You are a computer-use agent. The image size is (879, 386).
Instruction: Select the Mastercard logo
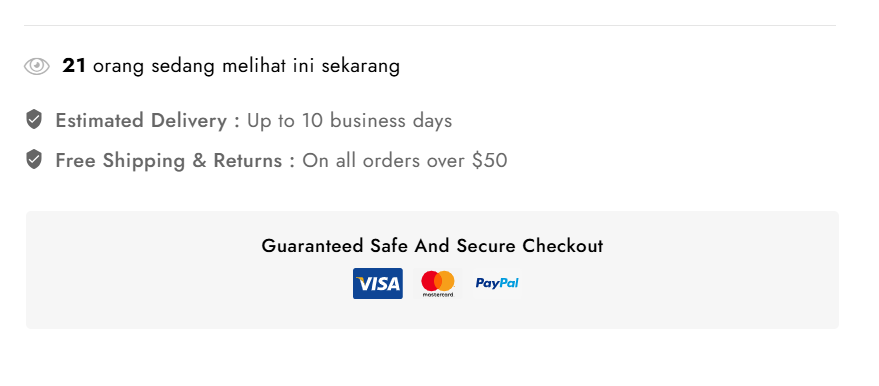coord(438,283)
